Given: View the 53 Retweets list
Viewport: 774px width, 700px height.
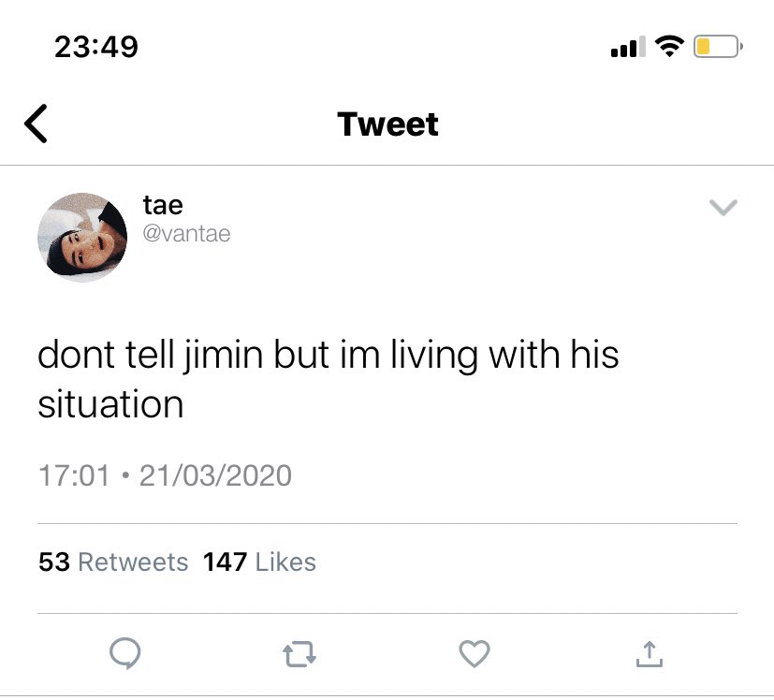Looking at the screenshot, I should click(x=113, y=561).
